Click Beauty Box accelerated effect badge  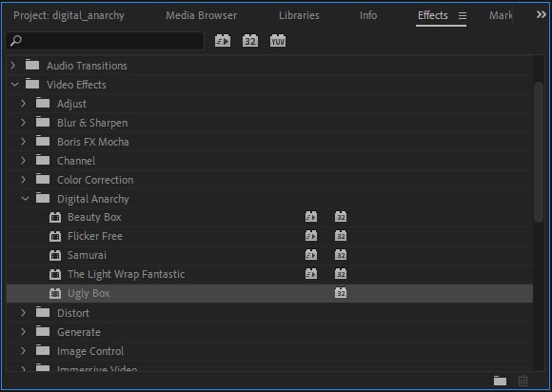(311, 216)
